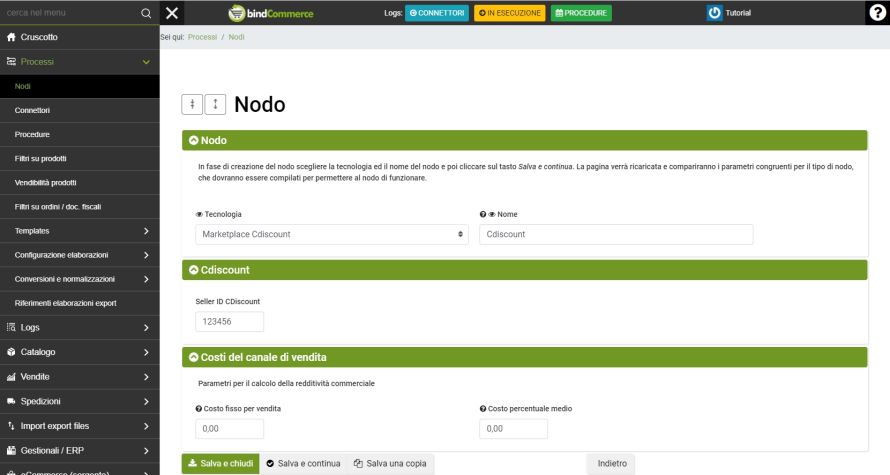The image size is (890, 475).
Task: Click the expand all sections icon button
Action: coord(216,104)
